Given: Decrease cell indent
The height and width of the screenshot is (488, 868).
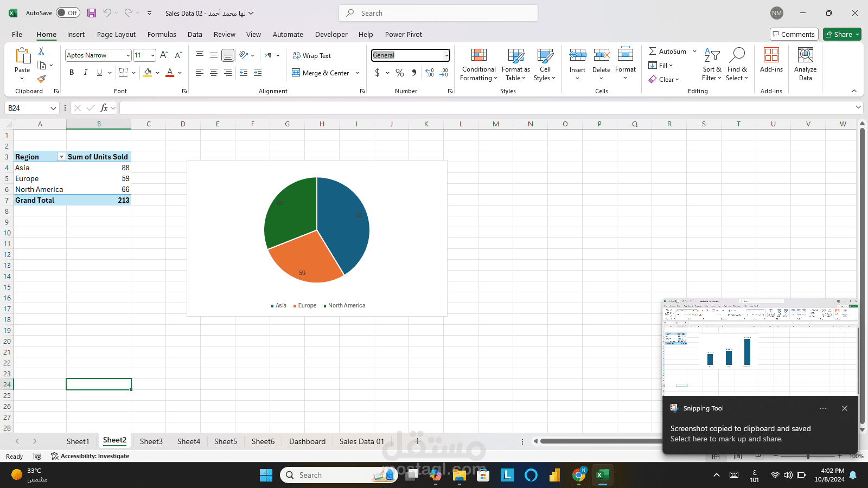Looking at the screenshot, I should [244, 73].
